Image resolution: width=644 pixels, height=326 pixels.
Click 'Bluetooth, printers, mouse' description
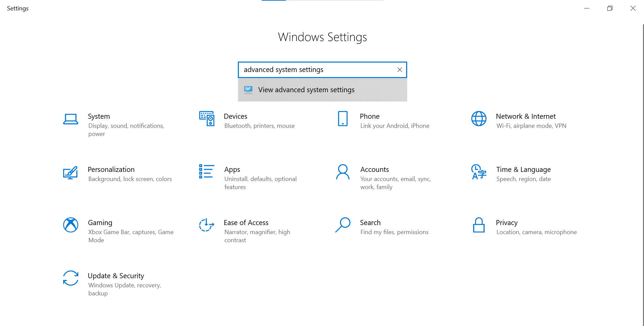pyautogui.click(x=260, y=126)
